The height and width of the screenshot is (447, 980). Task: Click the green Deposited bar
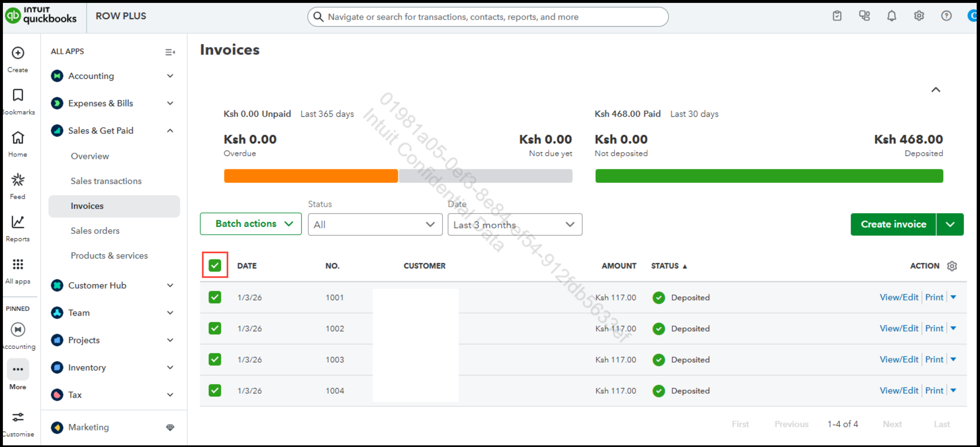coord(769,176)
